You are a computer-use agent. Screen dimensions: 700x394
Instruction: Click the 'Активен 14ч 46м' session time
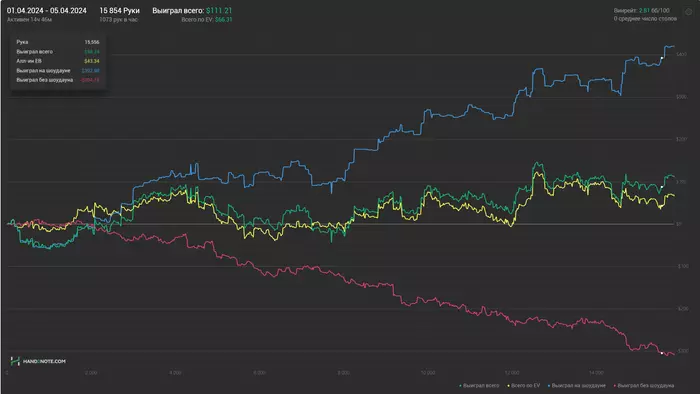coord(29,20)
